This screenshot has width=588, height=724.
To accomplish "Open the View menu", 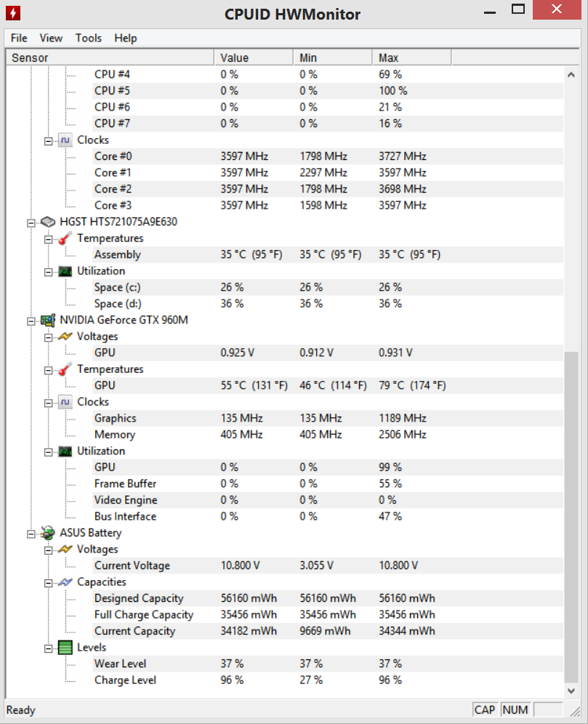I will pyautogui.click(x=51, y=38).
